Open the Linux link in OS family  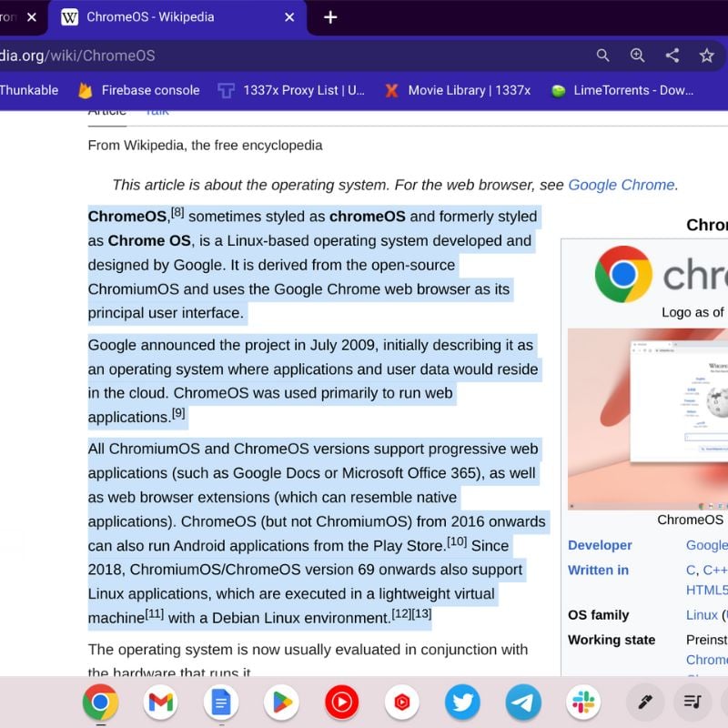(x=702, y=615)
